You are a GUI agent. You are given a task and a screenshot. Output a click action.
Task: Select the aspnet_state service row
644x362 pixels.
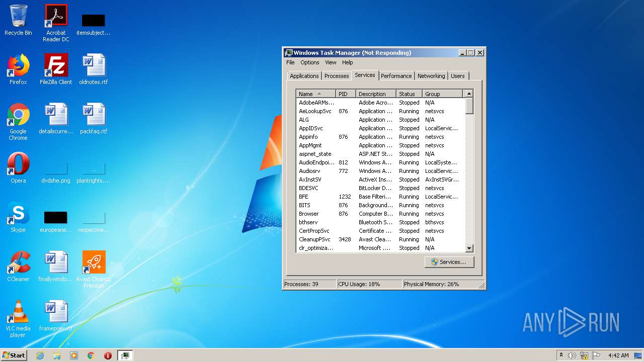point(380,154)
